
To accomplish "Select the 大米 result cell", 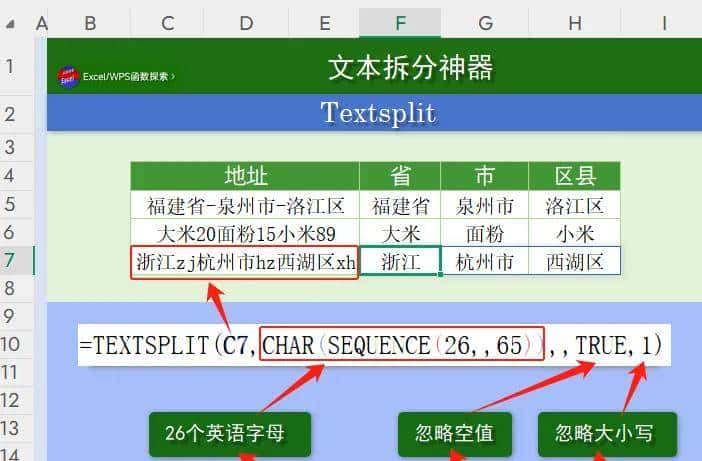I will click(400, 233).
